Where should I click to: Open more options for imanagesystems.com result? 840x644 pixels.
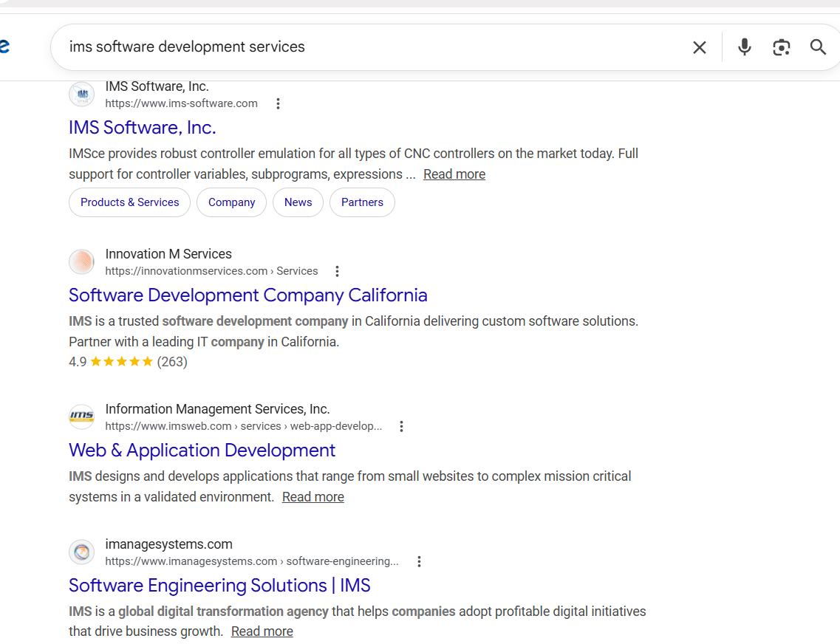419,561
